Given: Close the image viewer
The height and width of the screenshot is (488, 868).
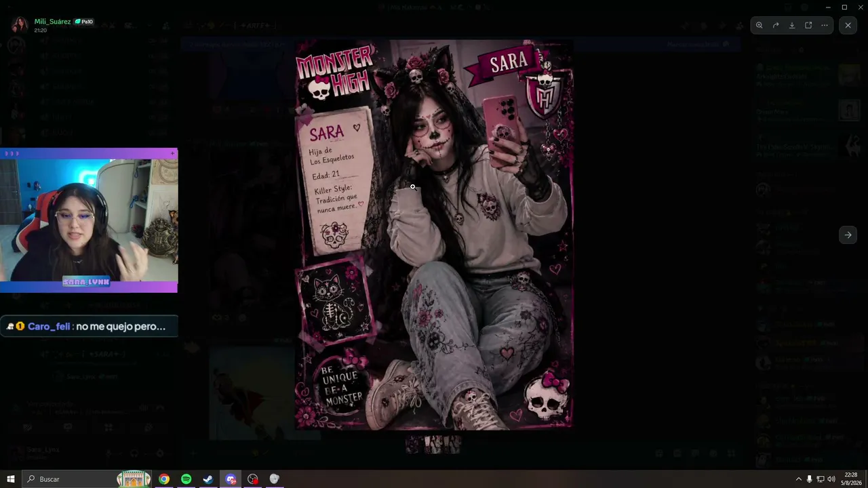Looking at the screenshot, I should pyautogui.click(x=848, y=25).
